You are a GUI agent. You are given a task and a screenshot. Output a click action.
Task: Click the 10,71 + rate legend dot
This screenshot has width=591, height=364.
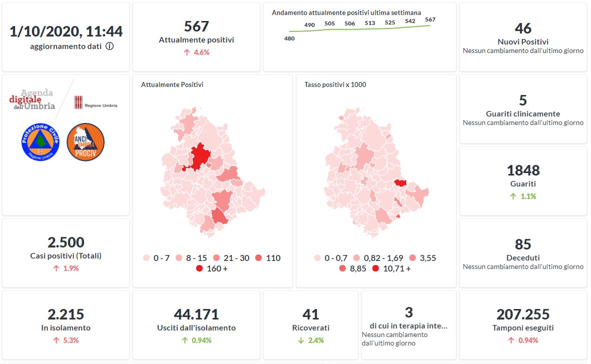point(375,269)
